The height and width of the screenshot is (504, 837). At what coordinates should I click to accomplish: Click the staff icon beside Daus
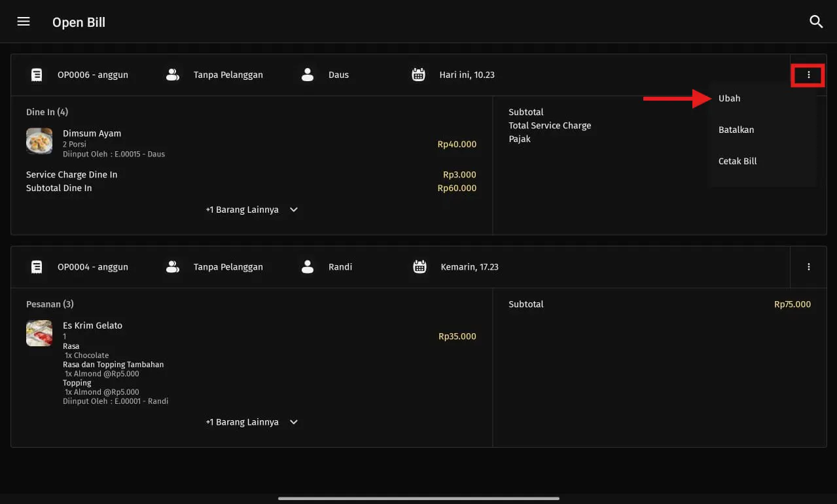coord(308,75)
